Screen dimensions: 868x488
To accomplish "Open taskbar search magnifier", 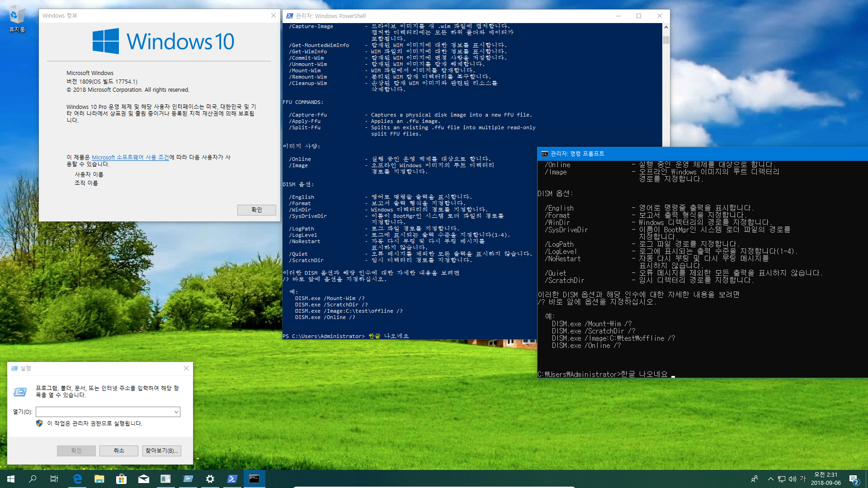I will tap(33, 479).
